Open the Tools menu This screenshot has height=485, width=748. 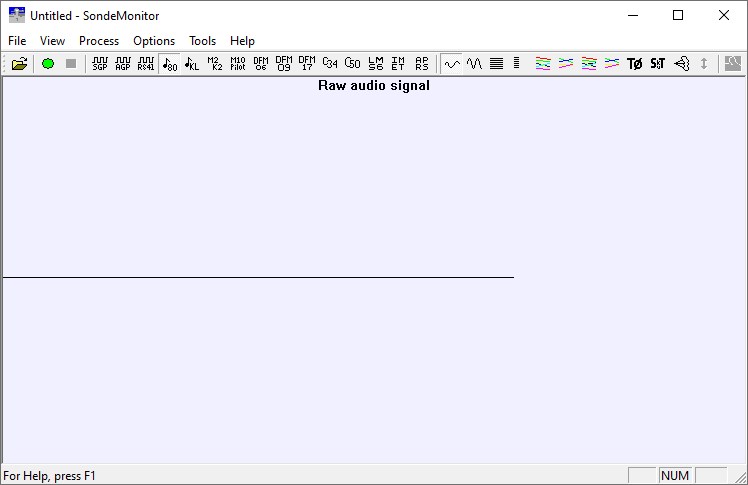pyautogui.click(x=202, y=41)
